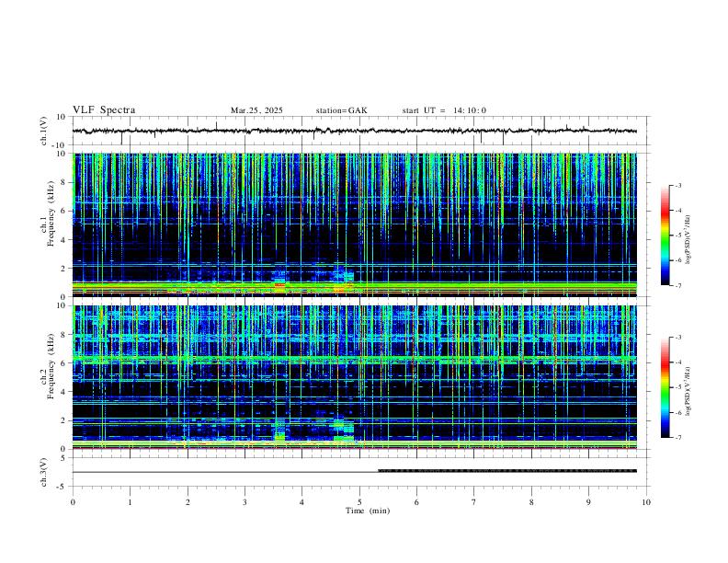Click the ch.1 spectrogram color bar
The image size is (728, 563).
[665, 236]
